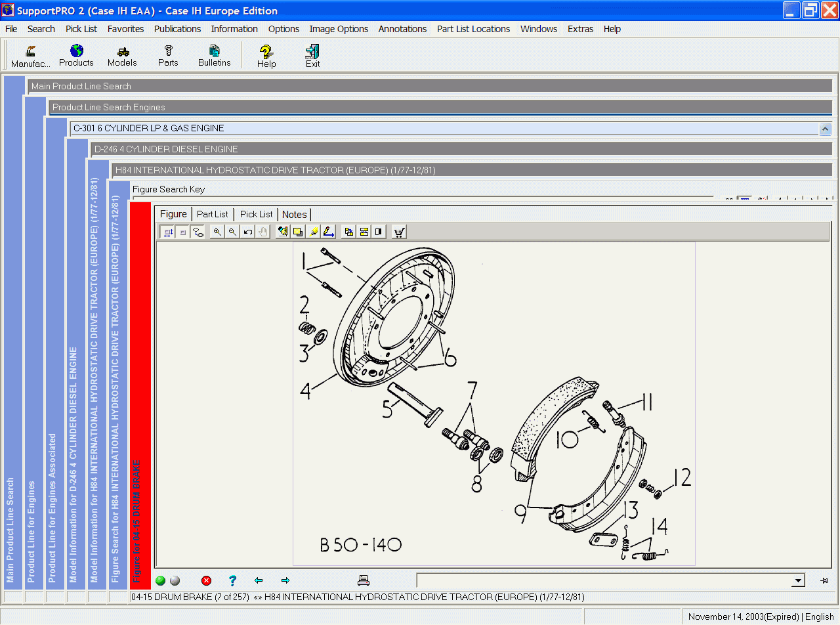
Task: Open the part search dropdown list
Action: (x=797, y=580)
